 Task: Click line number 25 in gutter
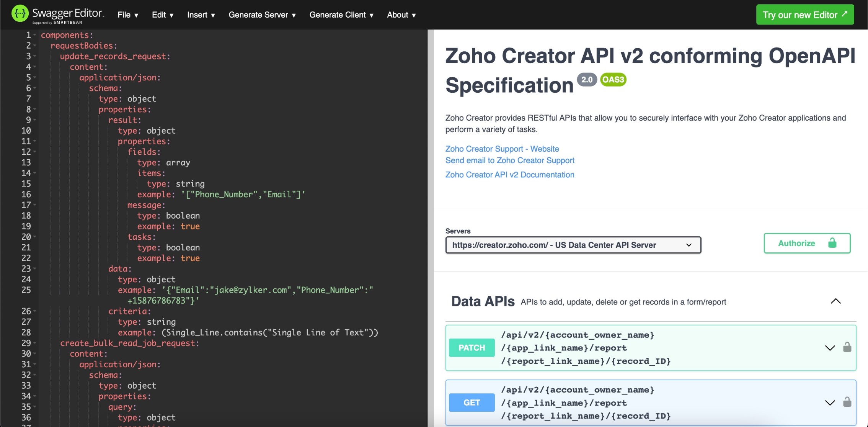pos(26,290)
